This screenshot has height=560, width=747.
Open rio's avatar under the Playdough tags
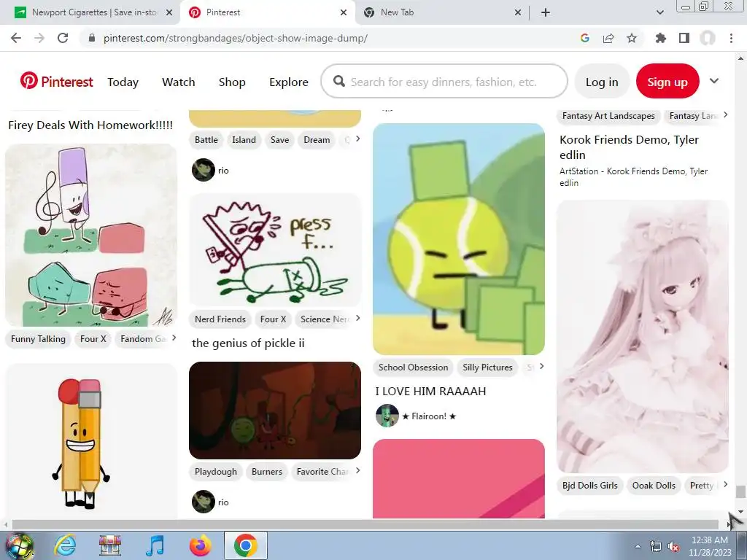204,502
